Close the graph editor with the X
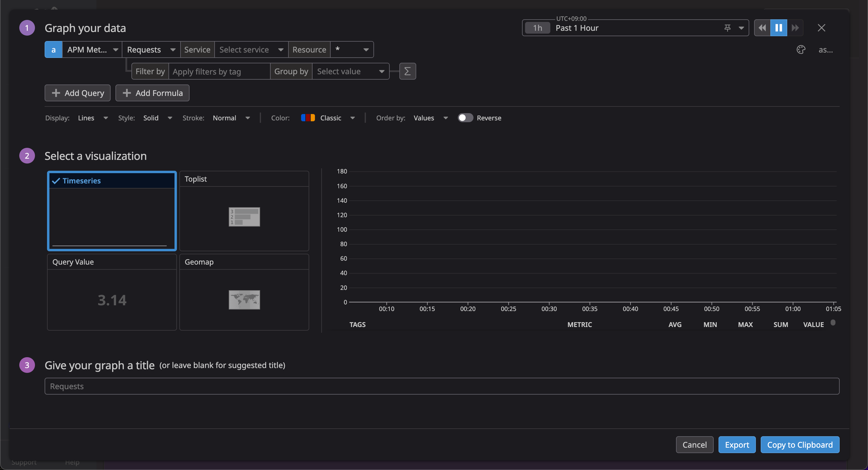 (x=821, y=28)
